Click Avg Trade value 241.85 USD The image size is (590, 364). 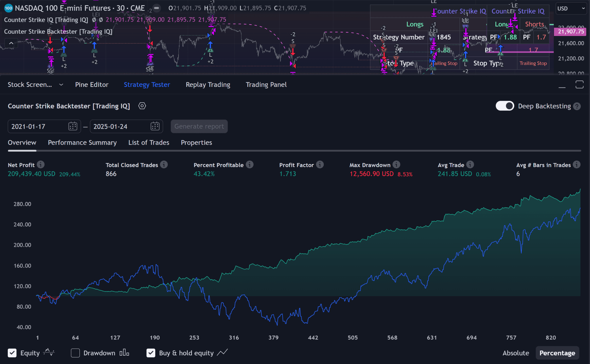point(455,174)
